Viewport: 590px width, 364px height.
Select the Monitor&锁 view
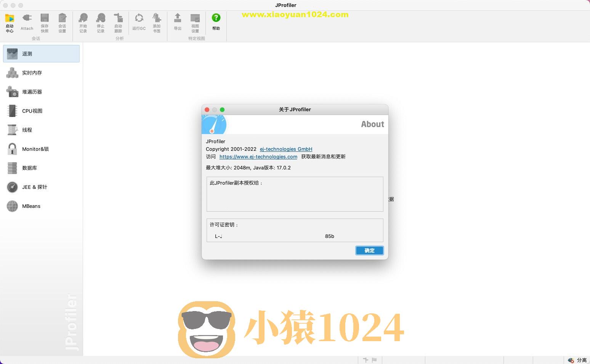click(35, 149)
